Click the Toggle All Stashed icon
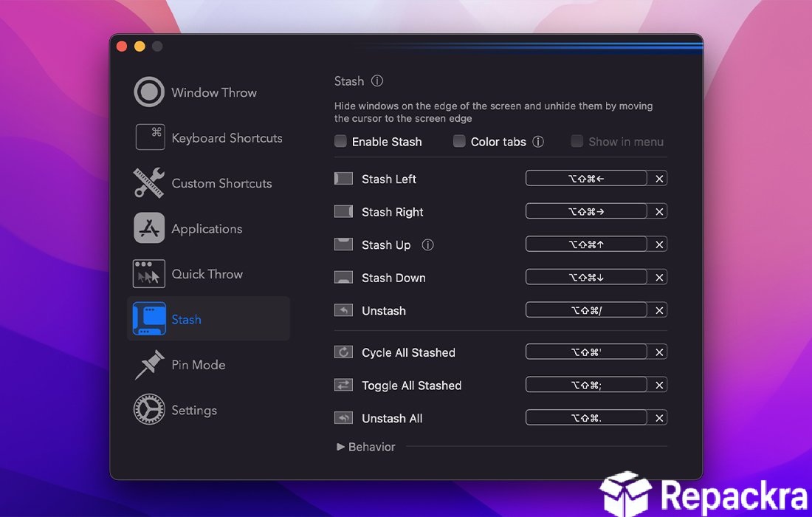Viewport: 812px width, 517px height. point(343,385)
